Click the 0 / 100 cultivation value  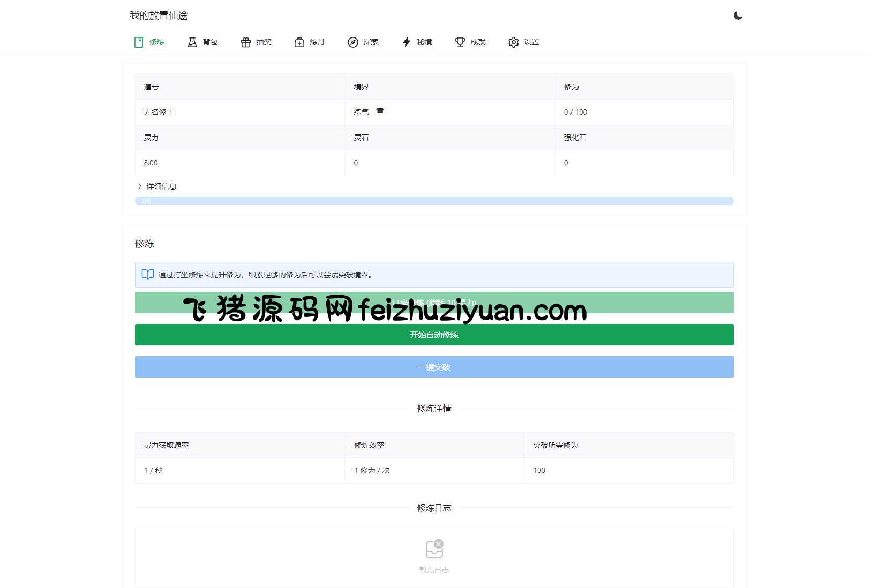tap(575, 112)
